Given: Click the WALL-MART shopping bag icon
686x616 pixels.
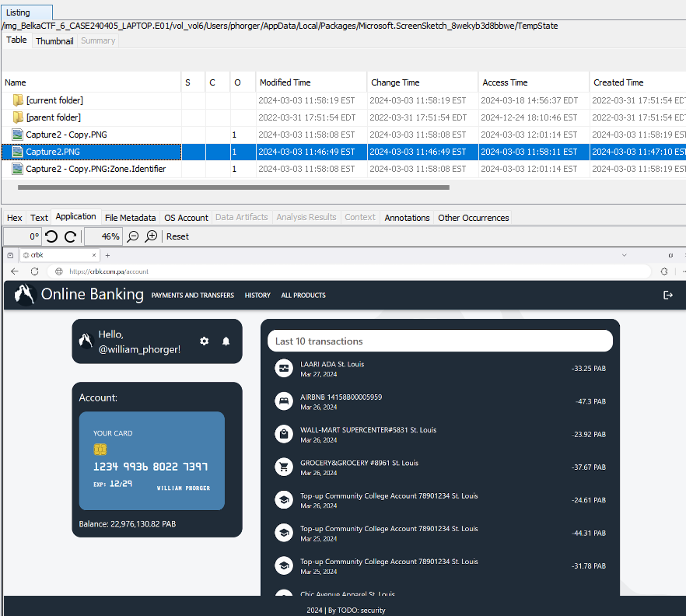Looking at the screenshot, I should pyautogui.click(x=283, y=434).
